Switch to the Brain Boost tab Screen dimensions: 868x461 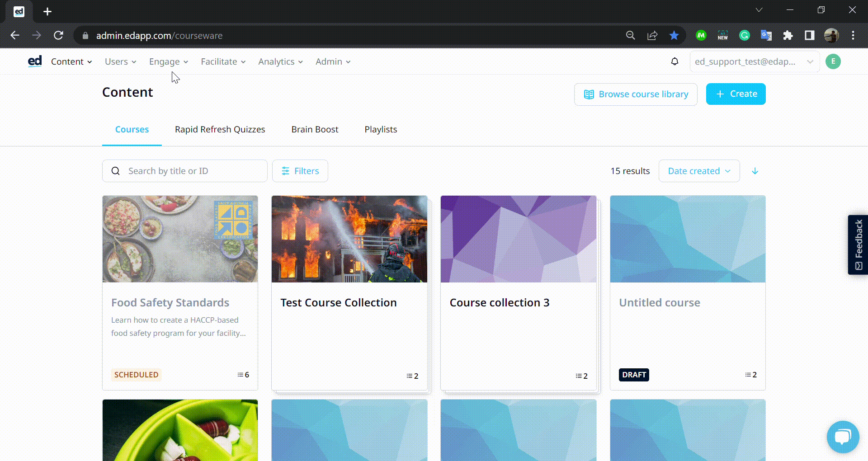tap(315, 129)
